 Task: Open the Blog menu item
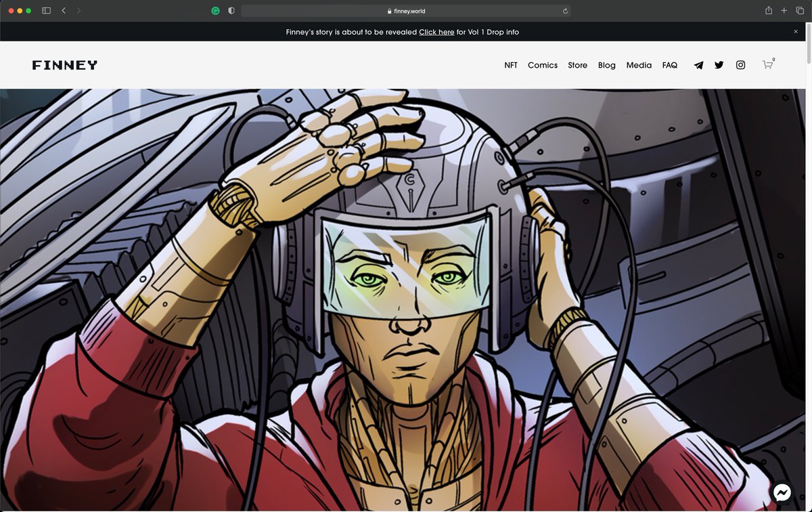click(x=607, y=65)
